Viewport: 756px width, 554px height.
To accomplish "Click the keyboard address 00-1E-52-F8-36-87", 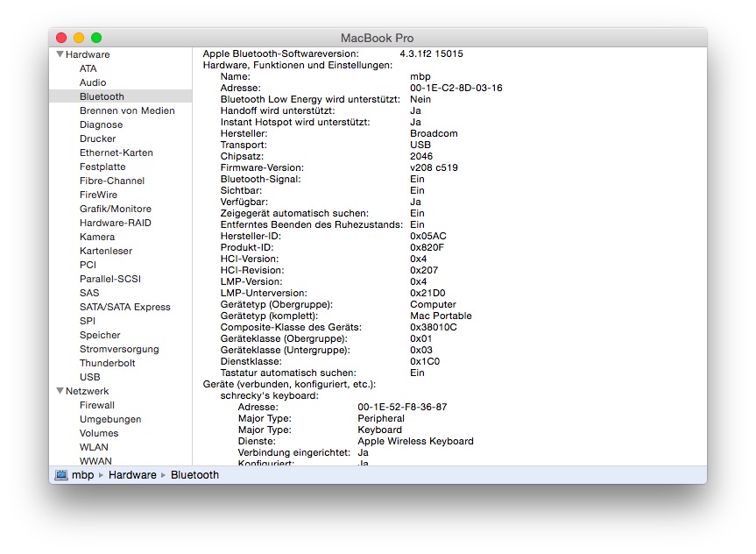I will pyautogui.click(x=402, y=407).
